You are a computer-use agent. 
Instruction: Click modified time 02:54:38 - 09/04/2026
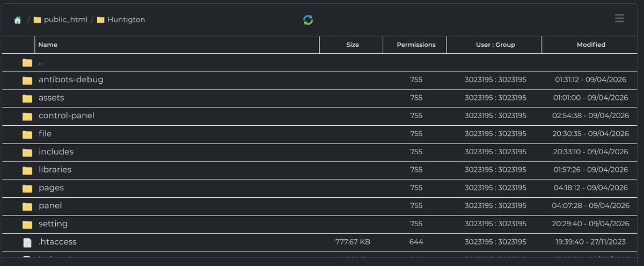click(x=591, y=116)
